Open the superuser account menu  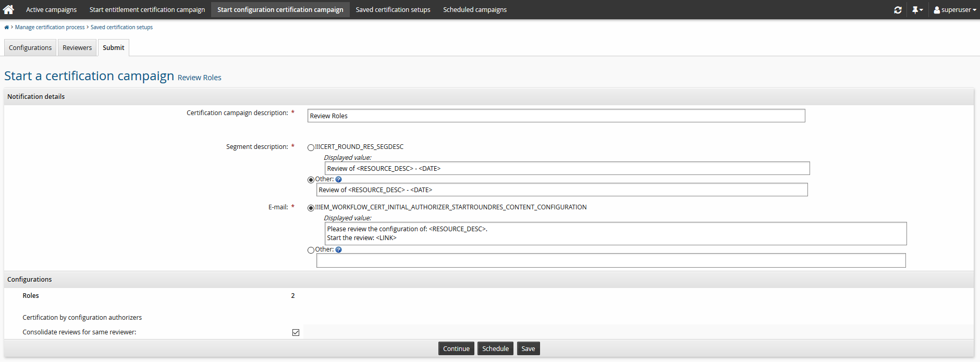click(954, 10)
